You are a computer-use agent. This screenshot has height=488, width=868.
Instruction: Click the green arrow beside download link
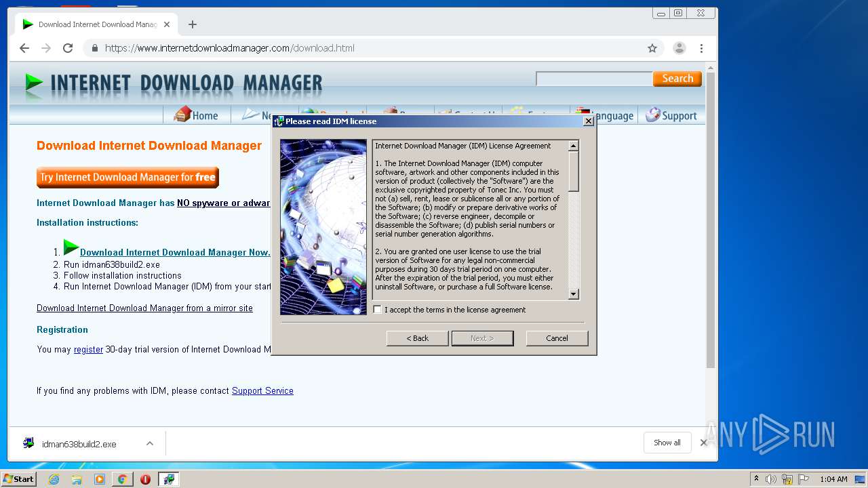coord(71,247)
